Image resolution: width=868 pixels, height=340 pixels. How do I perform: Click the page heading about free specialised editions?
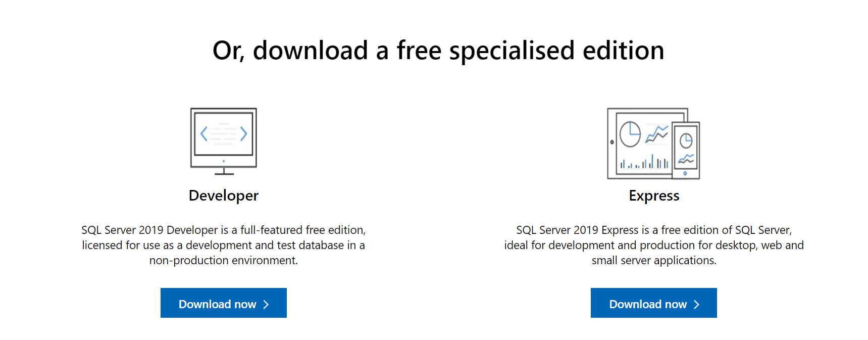(438, 50)
